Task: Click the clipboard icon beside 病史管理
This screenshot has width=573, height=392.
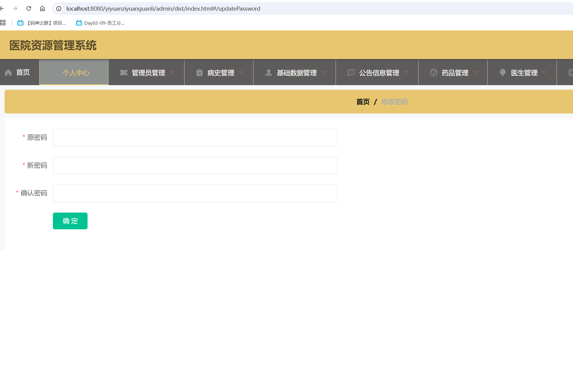Action: 199,73
